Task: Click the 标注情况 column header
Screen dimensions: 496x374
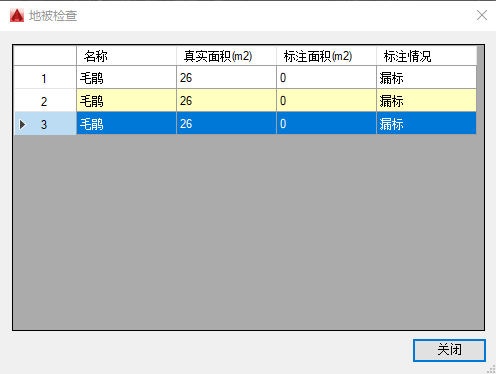Action: (x=426, y=56)
